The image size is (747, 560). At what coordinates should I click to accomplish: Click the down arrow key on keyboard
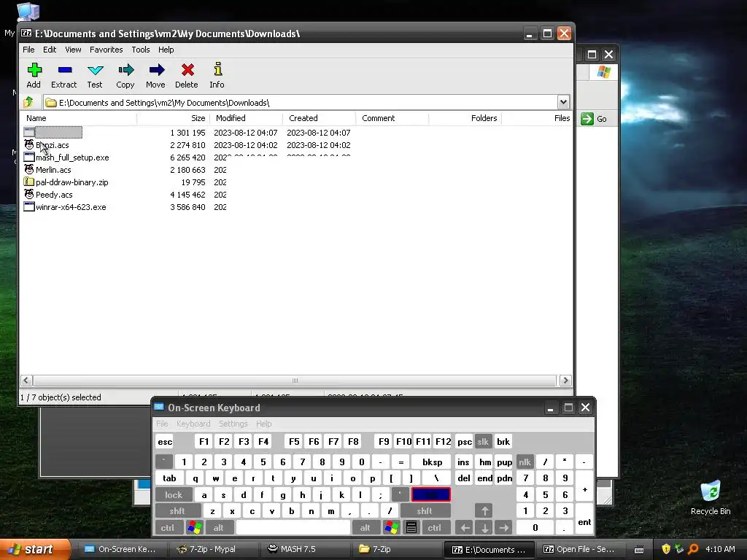(484, 528)
